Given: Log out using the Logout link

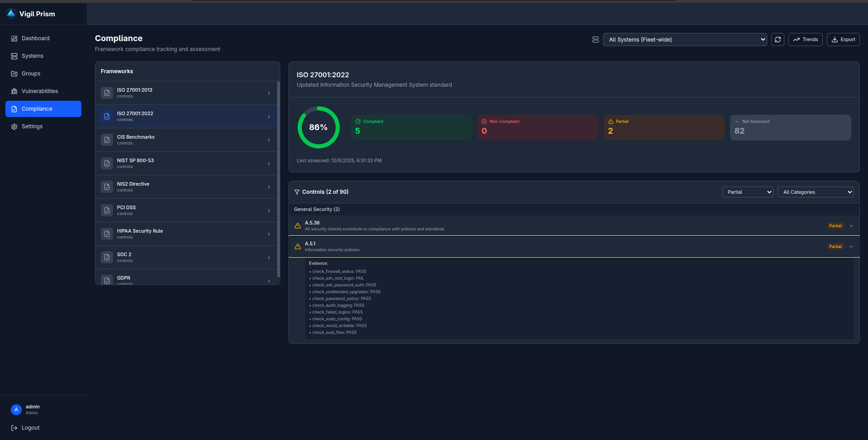Looking at the screenshot, I should coord(30,428).
